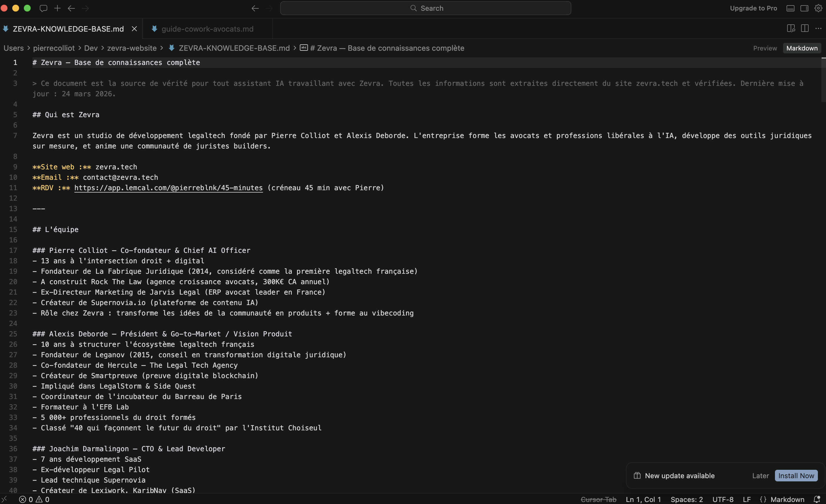Click the open preview to side icon

791,28
